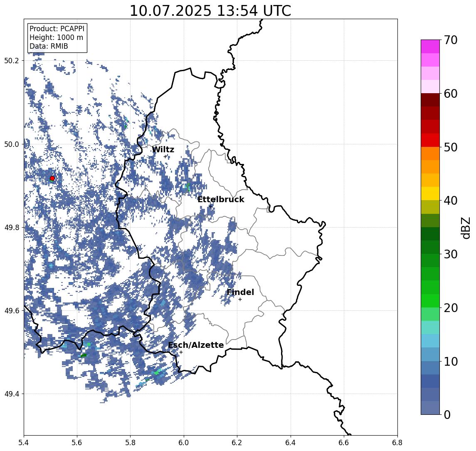Click the 6.8 longitude axis label
476x451 pixels.
coord(397,443)
